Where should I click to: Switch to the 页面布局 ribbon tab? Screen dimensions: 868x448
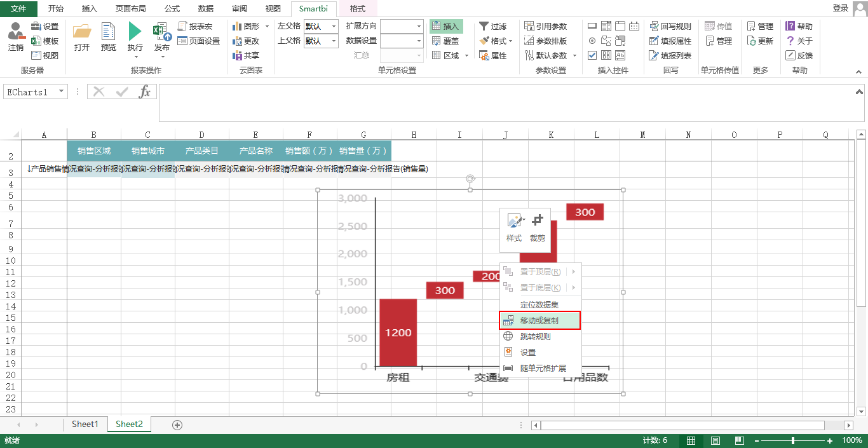point(131,8)
